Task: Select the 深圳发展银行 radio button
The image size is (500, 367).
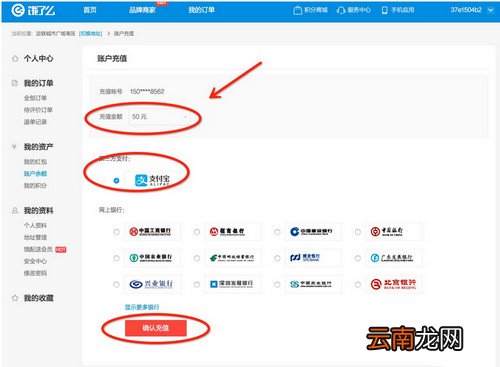Action: pos(197,284)
